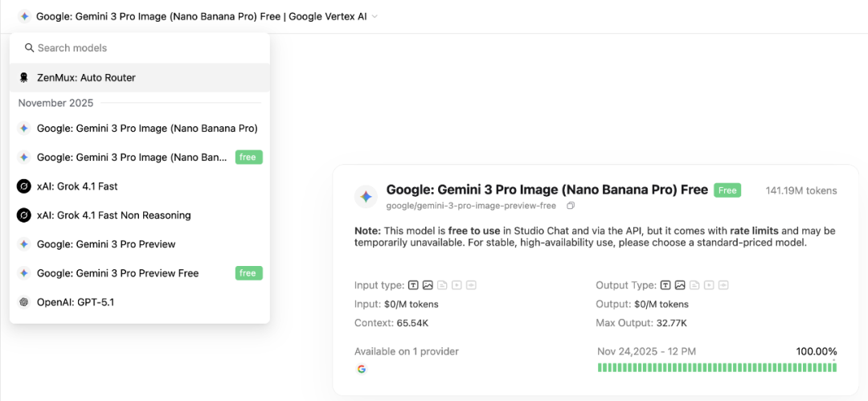Image resolution: width=868 pixels, height=401 pixels.
Task: Select the truncated free Gemini 3 Pro Image entry
Action: pos(140,158)
